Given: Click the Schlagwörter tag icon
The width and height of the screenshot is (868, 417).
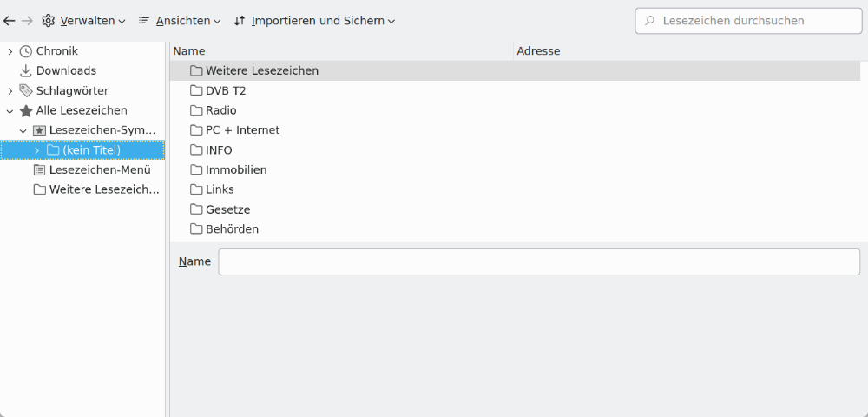Looking at the screenshot, I should 26,91.
